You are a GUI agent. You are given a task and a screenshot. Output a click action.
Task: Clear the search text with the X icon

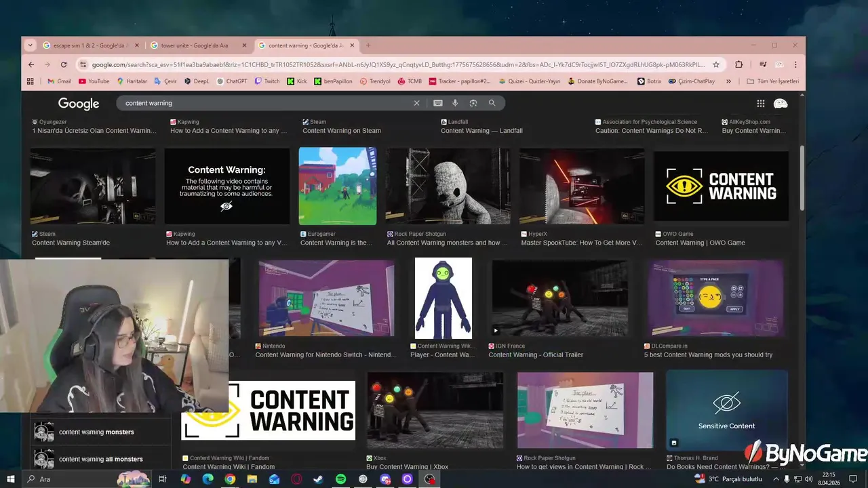tap(416, 103)
